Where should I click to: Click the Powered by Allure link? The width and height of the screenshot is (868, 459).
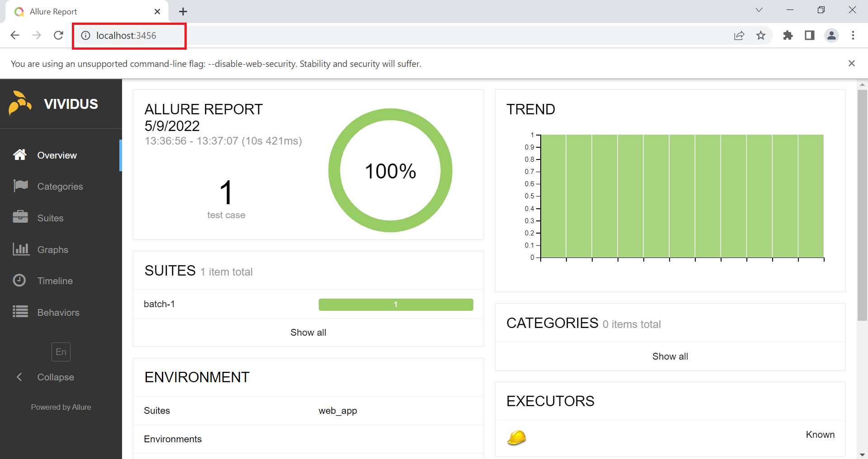point(61,407)
